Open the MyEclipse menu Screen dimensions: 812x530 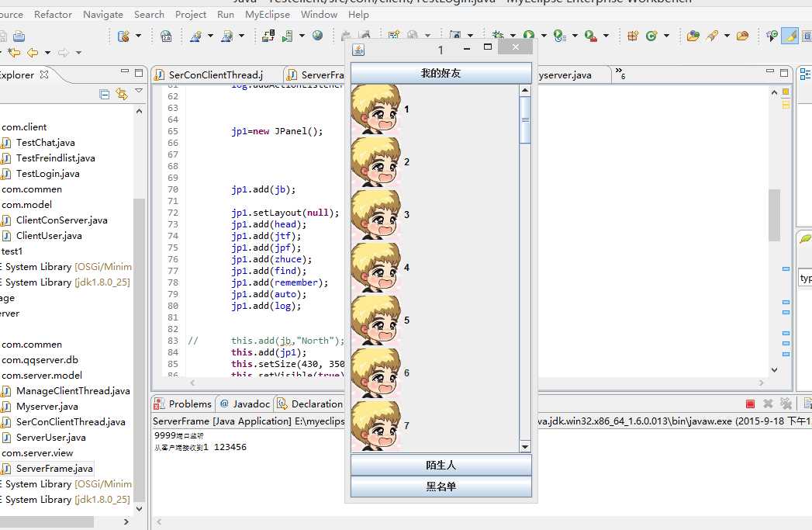[x=268, y=15]
